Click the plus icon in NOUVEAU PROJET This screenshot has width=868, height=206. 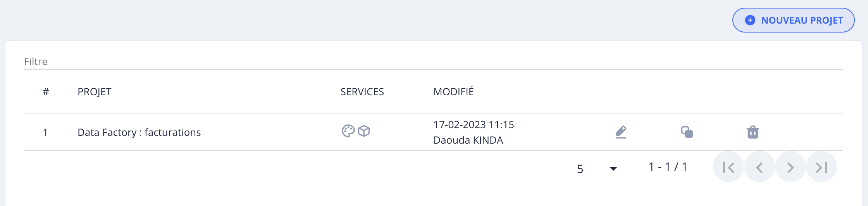pyautogui.click(x=750, y=20)
